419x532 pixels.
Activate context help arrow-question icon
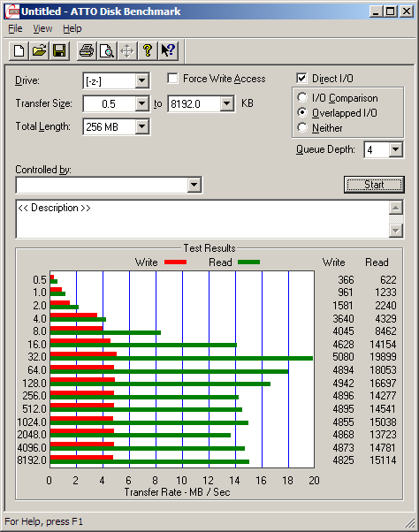click(x=168, y=51)
